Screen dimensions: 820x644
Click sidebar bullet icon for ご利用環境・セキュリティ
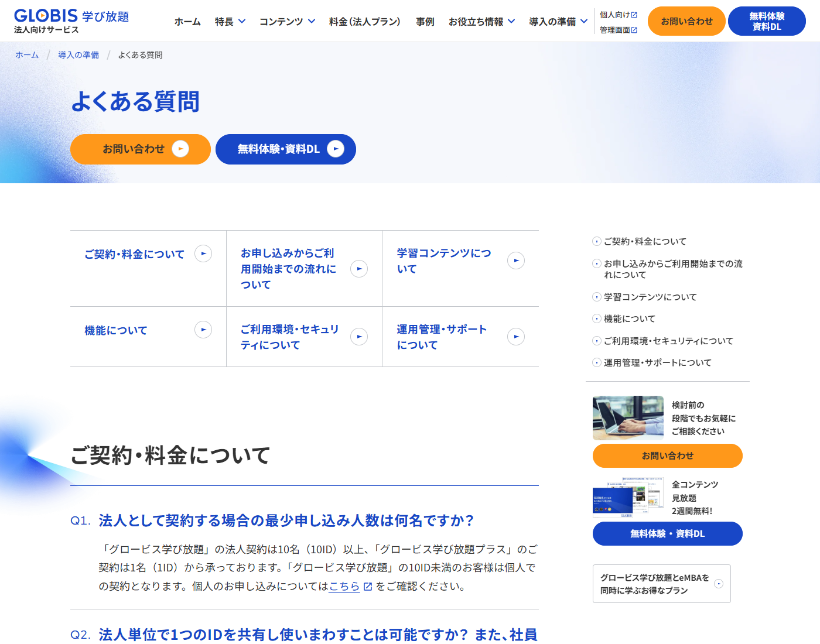coord(597,341)
